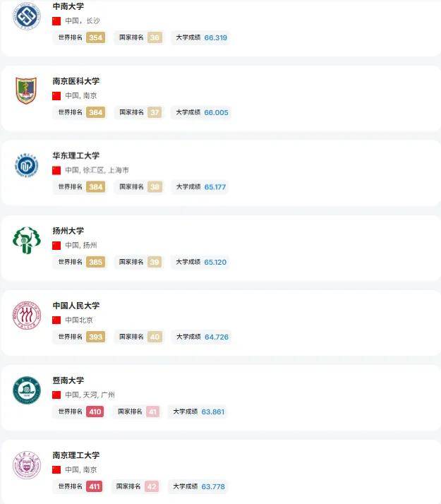Viewport: 441px width, 504px height.
Task: Click the national rank 42 badge
Action: [152, 486]
